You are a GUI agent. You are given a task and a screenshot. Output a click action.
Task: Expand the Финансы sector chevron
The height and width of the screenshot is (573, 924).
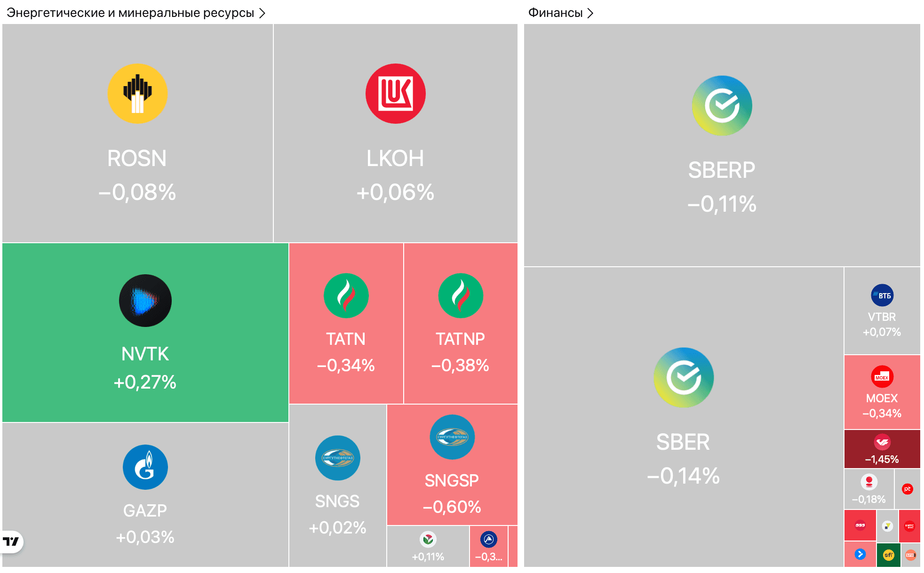click(590, 13)
